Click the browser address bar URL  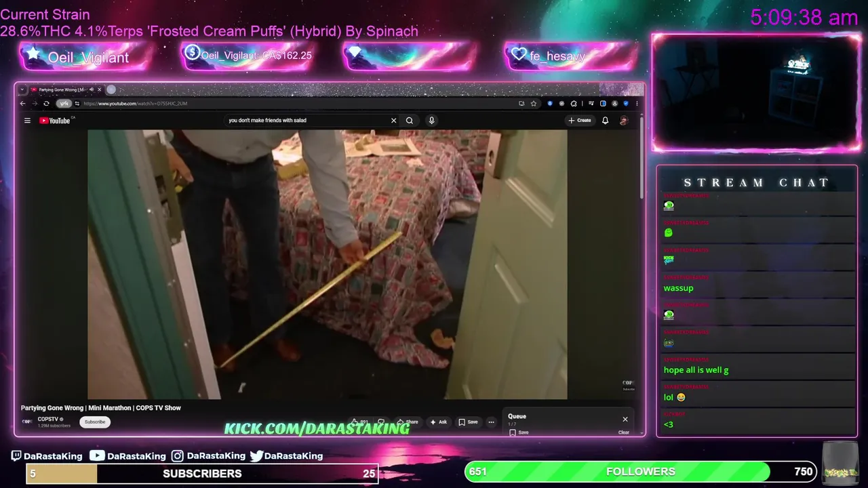coord(135,104)
